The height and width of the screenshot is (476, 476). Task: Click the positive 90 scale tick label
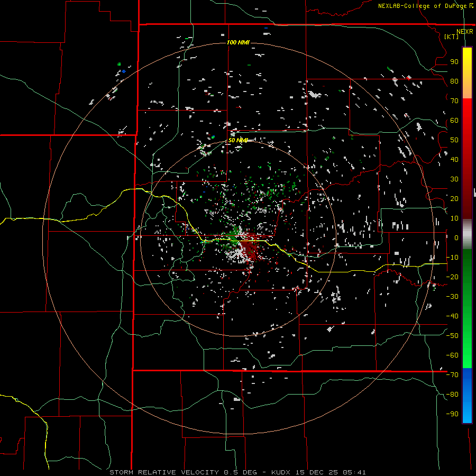(x=454, y=62)
